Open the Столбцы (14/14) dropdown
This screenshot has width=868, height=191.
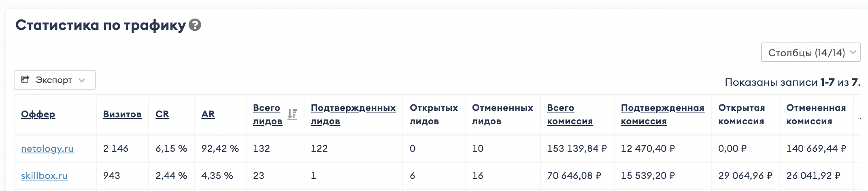(806, 53)
